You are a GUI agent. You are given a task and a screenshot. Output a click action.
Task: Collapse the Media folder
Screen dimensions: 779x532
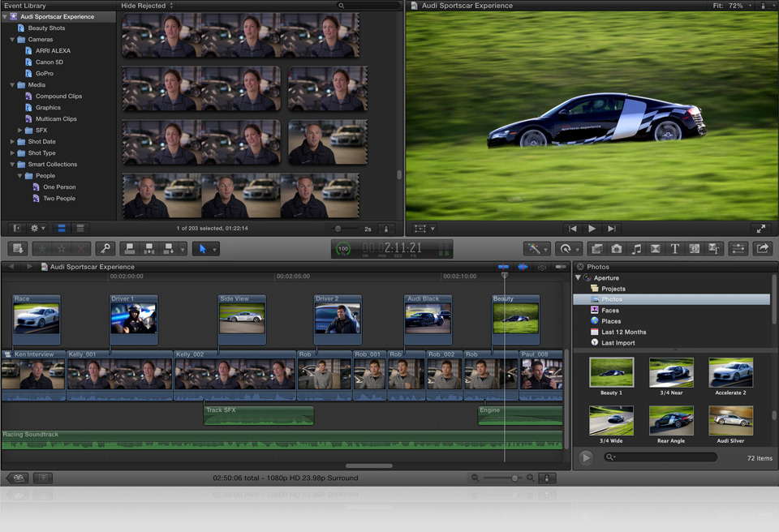12,85
